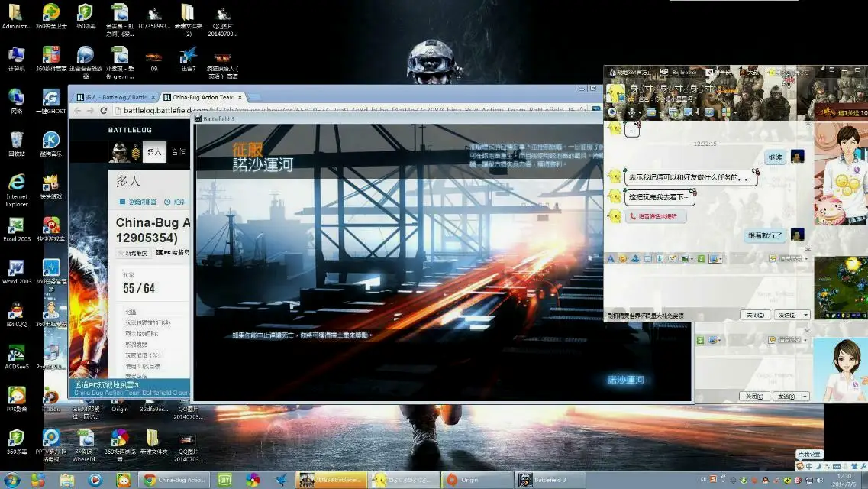
Task: Start a voice call with the microphone icon
Action: [x=631, y=112]
